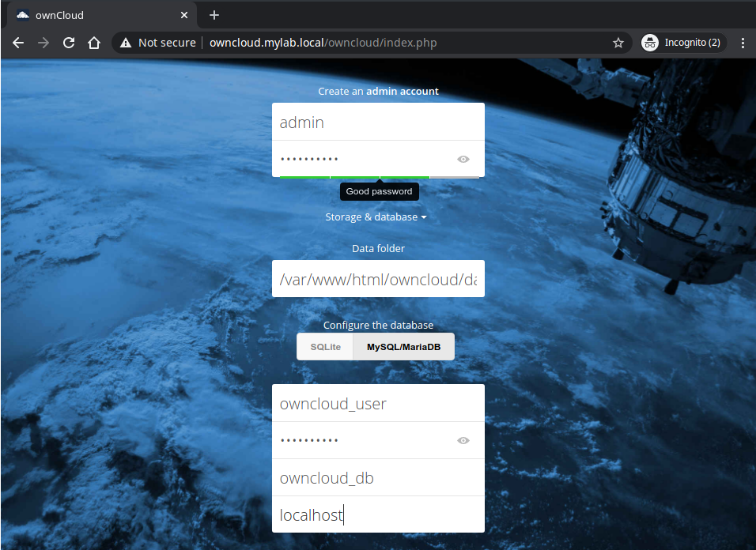Click the Data folder label
Viewport: 756px width, 550px height.
point(378,248)
